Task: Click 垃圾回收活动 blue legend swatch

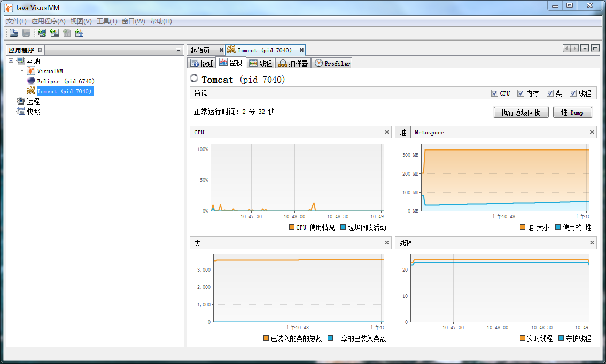Action: pyautogui.click(x=343, y=227)
